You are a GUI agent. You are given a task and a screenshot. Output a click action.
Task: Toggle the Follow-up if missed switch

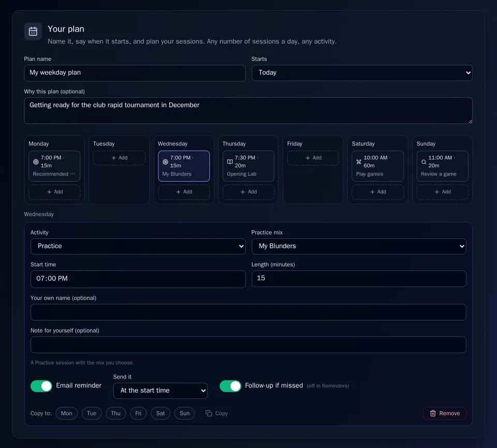pos(230,386)
